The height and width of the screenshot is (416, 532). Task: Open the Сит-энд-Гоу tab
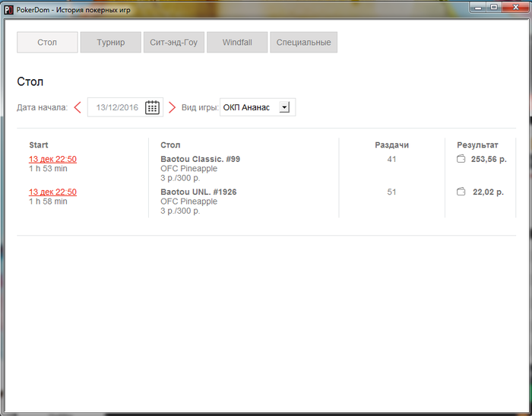[174, 43]
